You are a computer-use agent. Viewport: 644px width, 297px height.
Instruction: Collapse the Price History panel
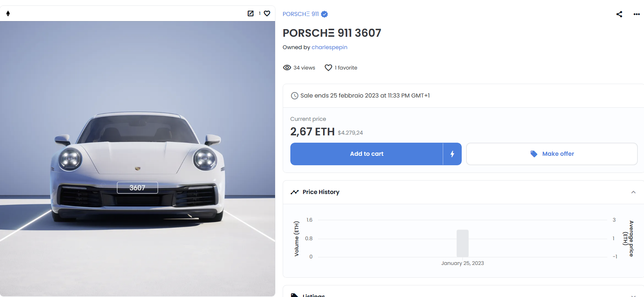click(x=633, y=192)
